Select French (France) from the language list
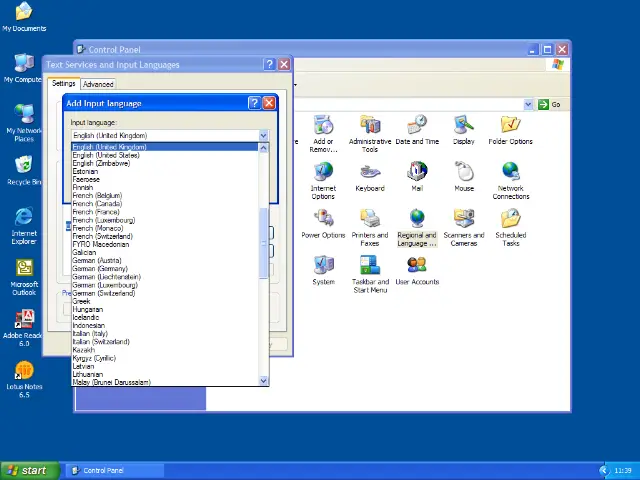Screen dimensions: 640x480 [x=96, y=212]
